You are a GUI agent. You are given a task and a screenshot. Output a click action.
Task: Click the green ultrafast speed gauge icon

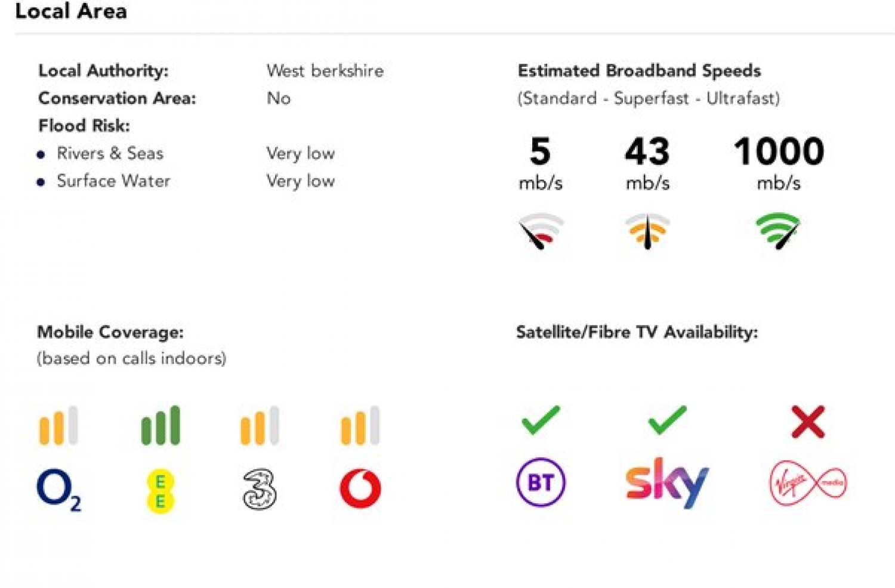tap(778, 231)
